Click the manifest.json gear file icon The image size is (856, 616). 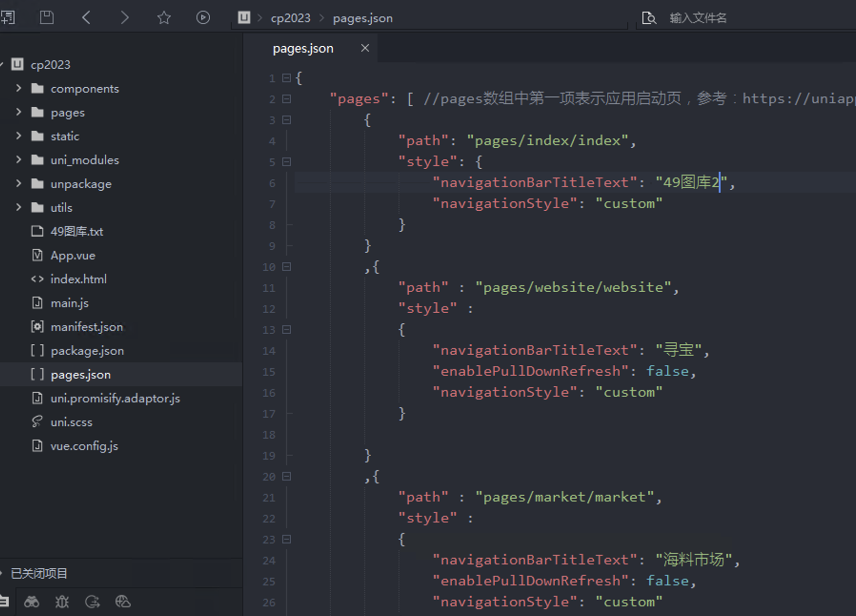[37, 327]
